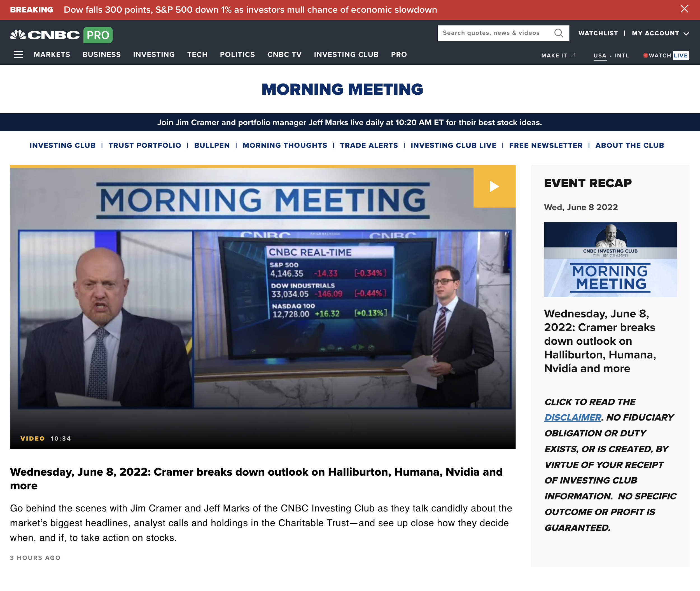Click the search magnifier icon
The image size is (700, 591).
pyautogui.click(x=558, y=33)
